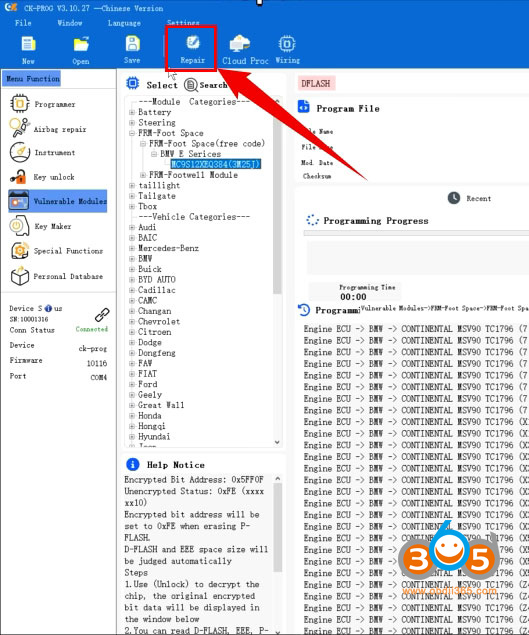This screenshot has height=635, width=529.
Task: Click the Programming Progress spinner icon
Action: 312,220
